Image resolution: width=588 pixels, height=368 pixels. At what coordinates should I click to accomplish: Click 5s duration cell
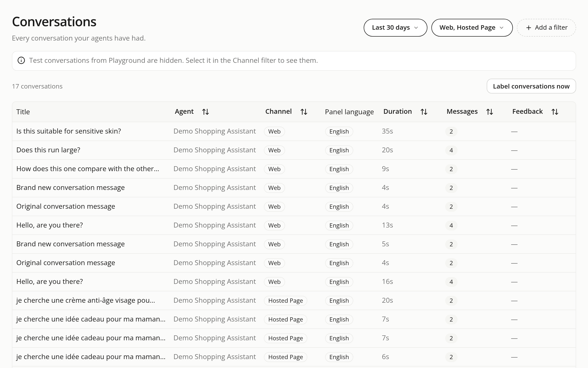click(385, 244)
